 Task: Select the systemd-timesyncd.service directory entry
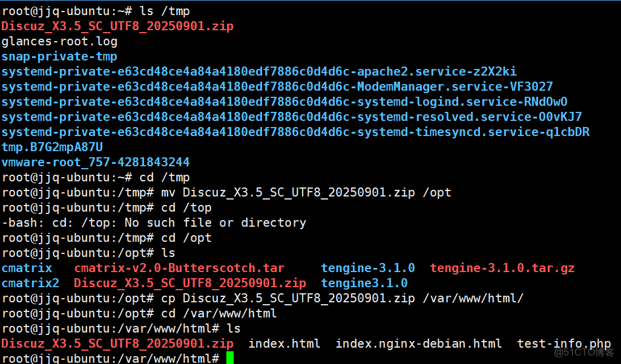295,132
